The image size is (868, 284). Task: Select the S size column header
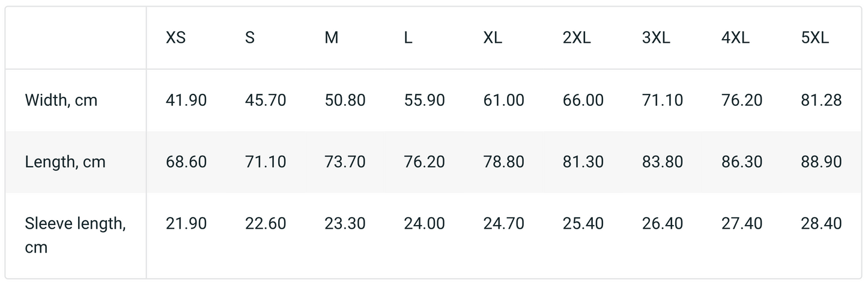(250, 38)
